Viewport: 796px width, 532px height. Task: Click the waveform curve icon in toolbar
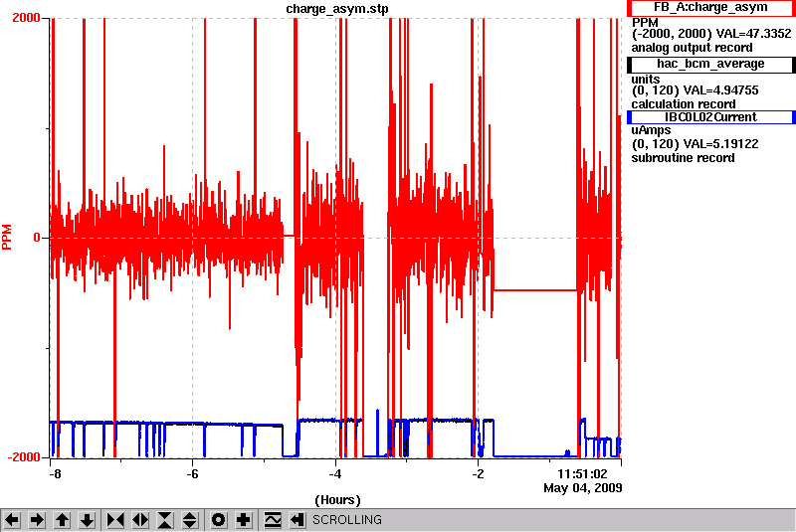point(273,520)
